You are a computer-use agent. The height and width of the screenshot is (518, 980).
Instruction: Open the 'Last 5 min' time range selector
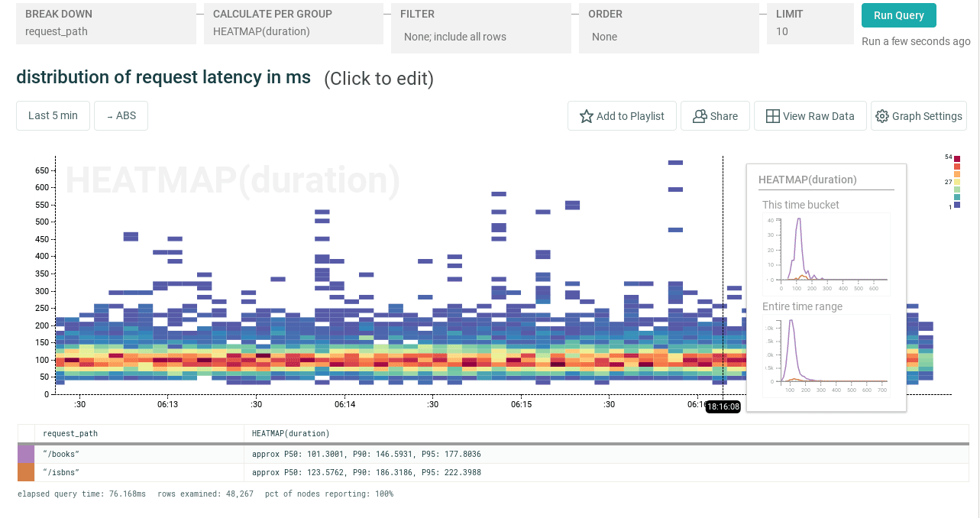(x=53, y=115)
